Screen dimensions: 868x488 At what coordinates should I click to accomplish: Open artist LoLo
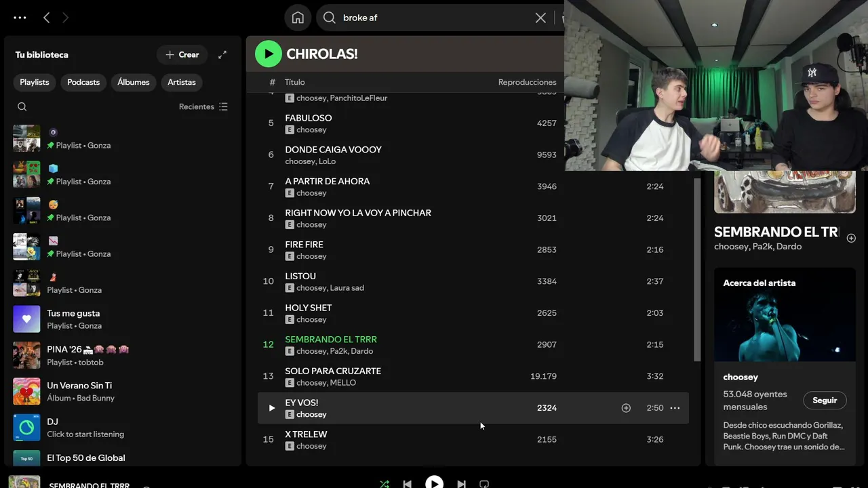[328, 161]
